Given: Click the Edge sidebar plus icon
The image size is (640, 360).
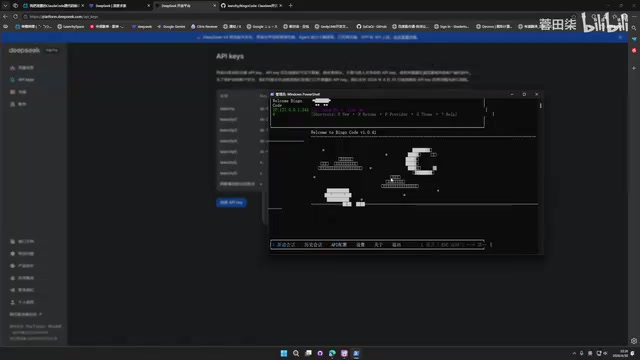Looking at the screenshot, I should [634, 68].
